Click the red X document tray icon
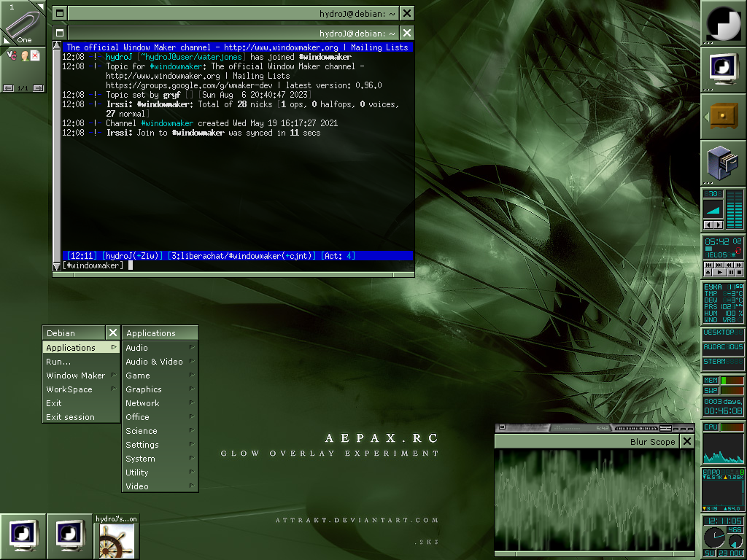The height and width of the screenshot is (560, 747). point(34,55)
